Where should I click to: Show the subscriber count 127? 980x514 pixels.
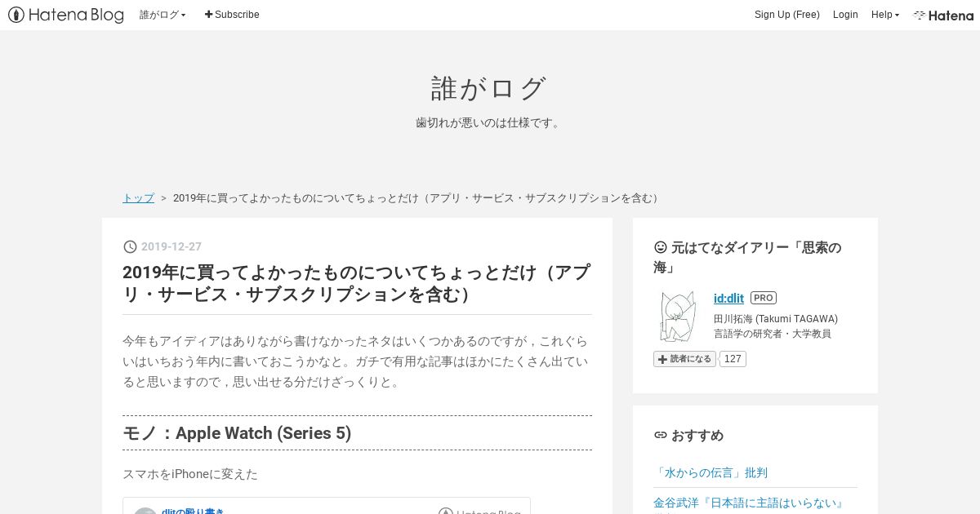tap(733, 359)
